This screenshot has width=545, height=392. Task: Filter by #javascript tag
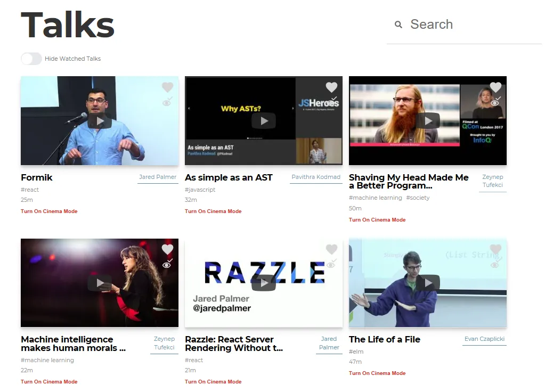200,190
